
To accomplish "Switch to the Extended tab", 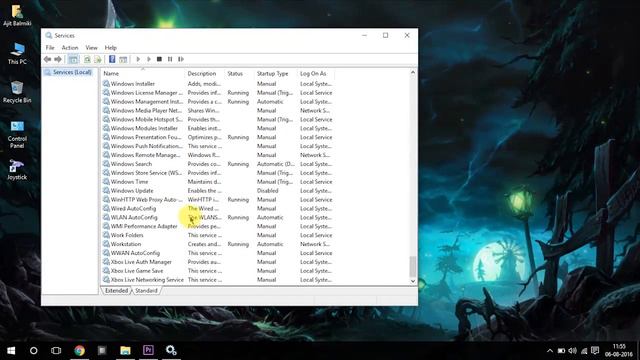I will point(116,291).
